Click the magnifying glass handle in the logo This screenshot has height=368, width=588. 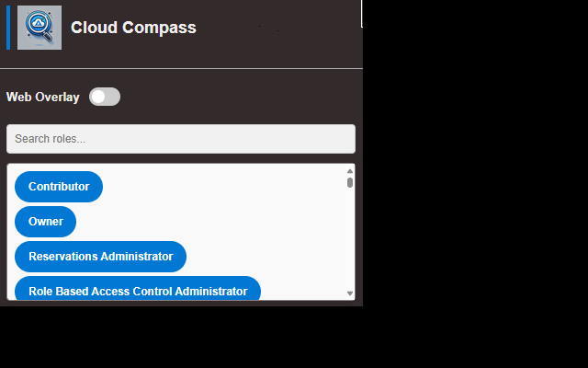pyautogui.click(x=47, y=37)
